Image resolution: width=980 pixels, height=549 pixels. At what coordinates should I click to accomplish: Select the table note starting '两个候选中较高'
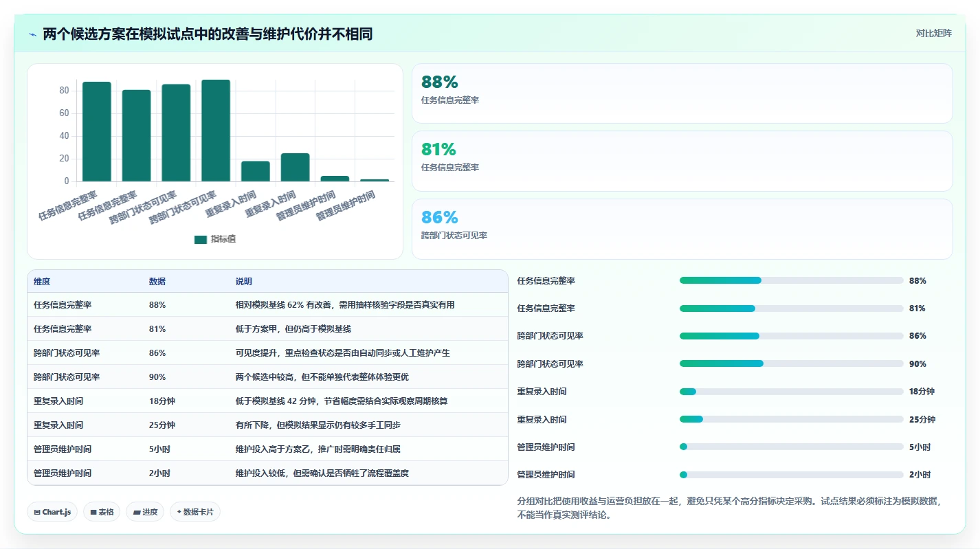(x=322, y=377)
